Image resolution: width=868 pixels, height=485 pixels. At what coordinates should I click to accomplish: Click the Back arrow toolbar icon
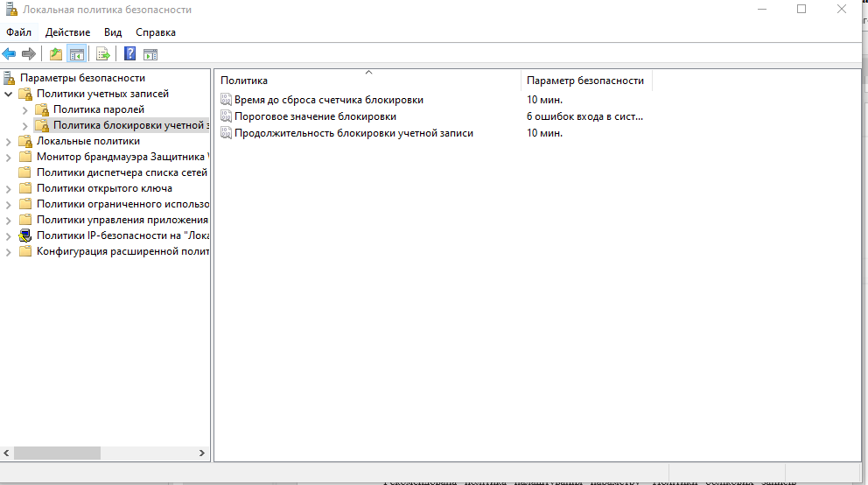click(x=10, y=54)
